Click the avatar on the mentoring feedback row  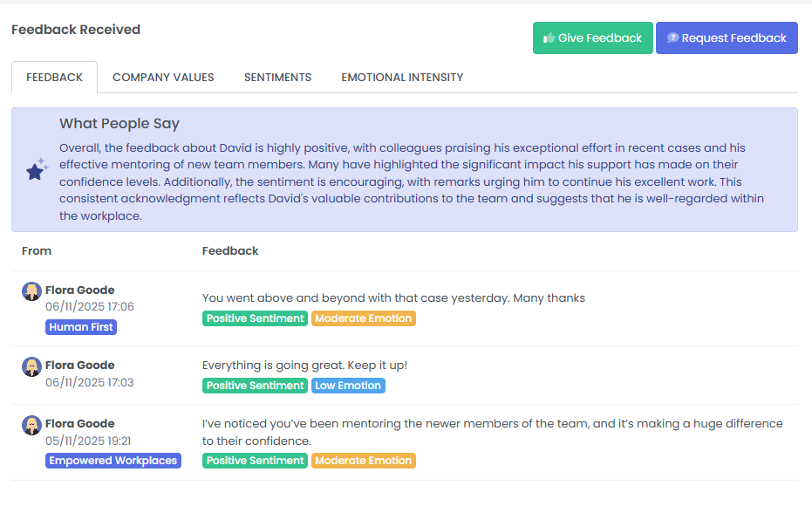point(31,425)
